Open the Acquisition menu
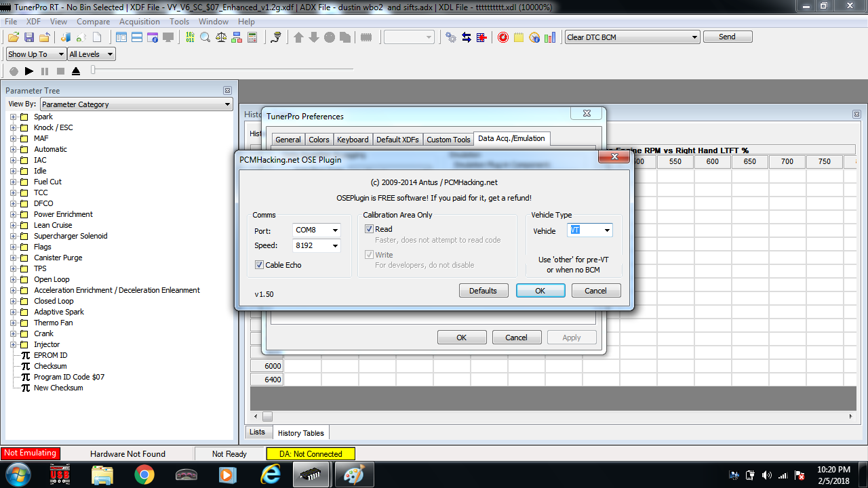This screenshot has height=488, width=868. (140, 22)
